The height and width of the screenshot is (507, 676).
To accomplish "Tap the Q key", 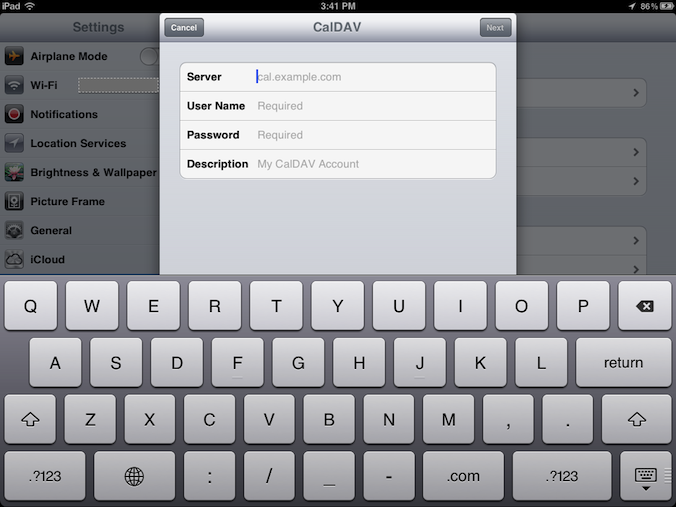I will point(31,306).
